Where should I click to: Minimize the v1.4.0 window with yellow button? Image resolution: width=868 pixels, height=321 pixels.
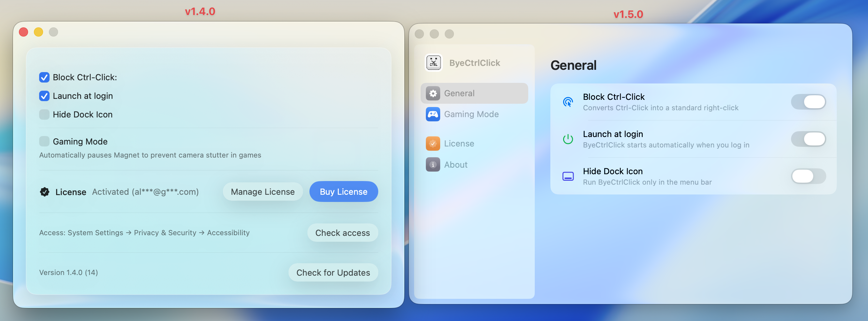click(38, 32)
